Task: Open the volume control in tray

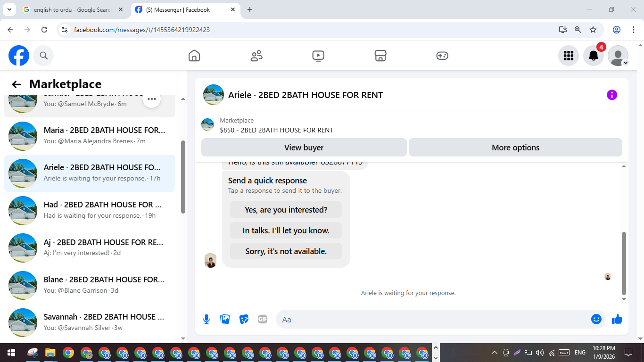Action: (540, 353)
